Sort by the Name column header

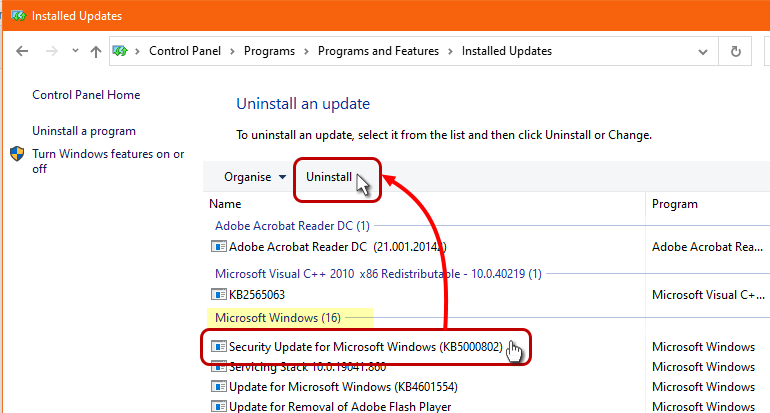225,204
